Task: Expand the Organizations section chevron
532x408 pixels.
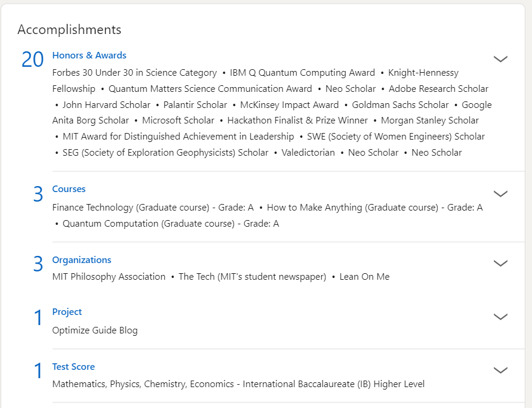Action: click(x=500, y=263)
